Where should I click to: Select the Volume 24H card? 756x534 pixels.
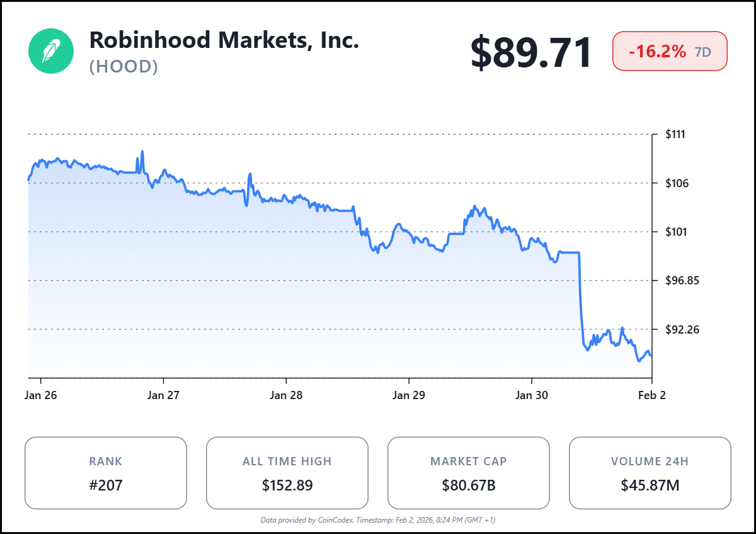650,473
